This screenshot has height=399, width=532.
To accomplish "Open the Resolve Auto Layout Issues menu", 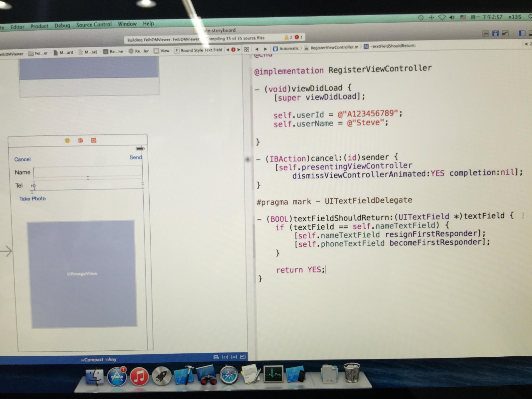I will pos(234,357).
